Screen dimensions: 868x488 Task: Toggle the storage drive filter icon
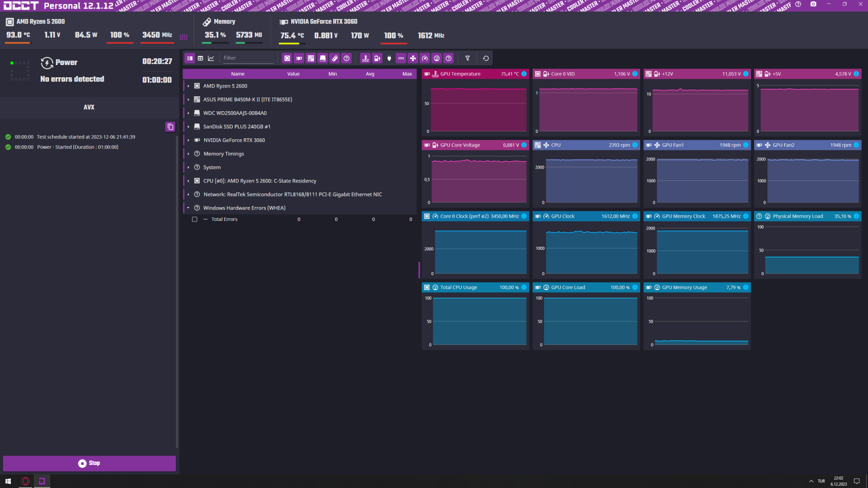pos(323,58)
